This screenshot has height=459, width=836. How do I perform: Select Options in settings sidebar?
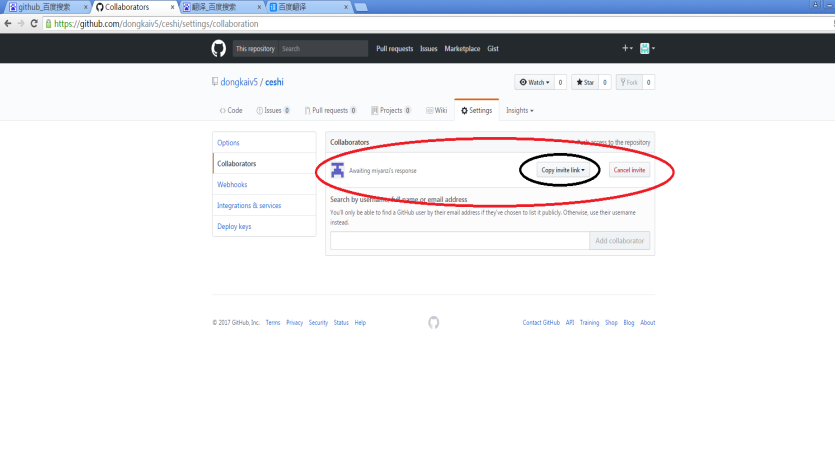(264, 143)
